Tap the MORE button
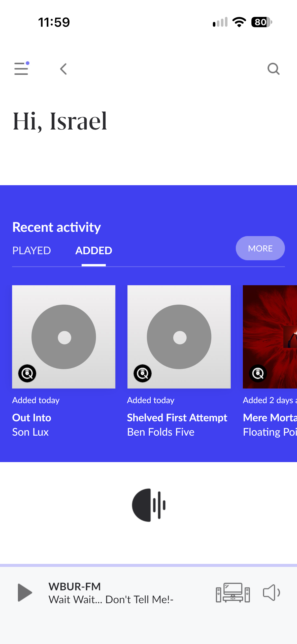Screen dimensions: 297x644 (x=260, y=248)
